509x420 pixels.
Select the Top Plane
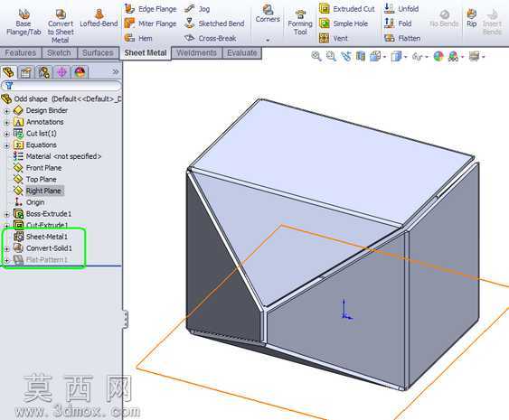(x=34, y=179)
